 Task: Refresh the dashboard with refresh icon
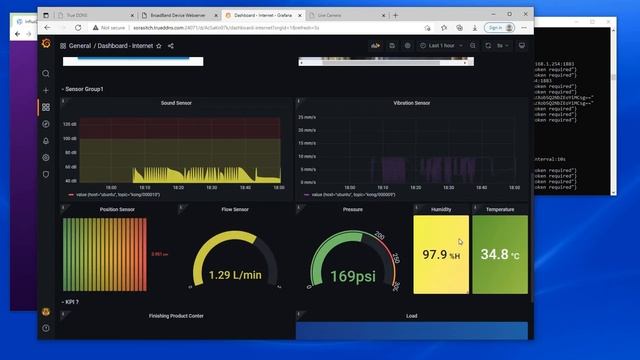488,45
